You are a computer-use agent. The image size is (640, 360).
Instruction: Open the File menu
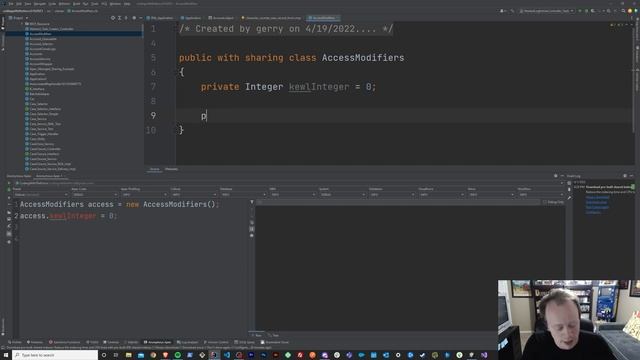(x=11, y=4)
